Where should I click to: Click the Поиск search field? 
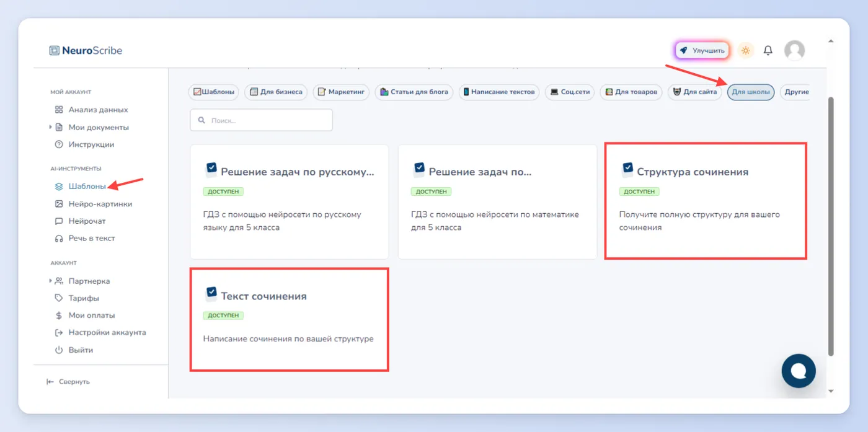(261, 120)
